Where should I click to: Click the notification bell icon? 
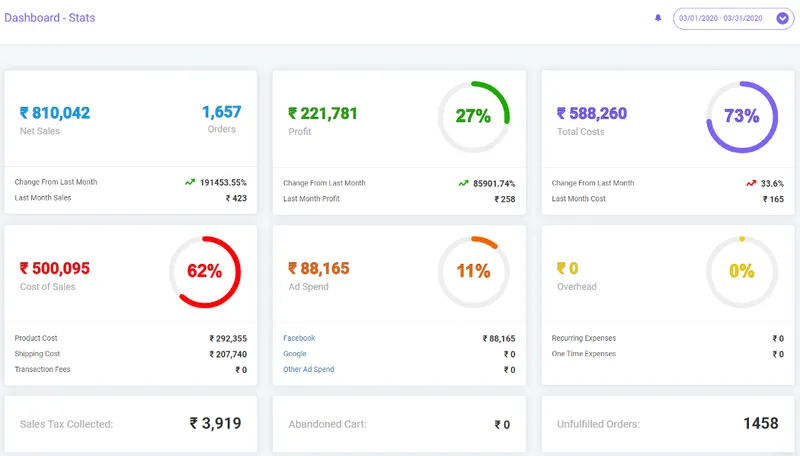click(658, 18)
